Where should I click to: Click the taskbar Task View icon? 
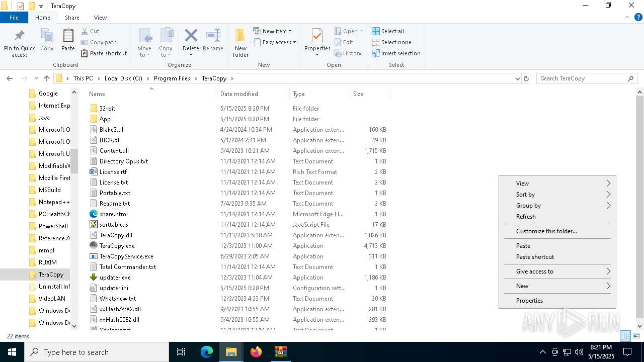pyautogui.click(x=181, y=352)
